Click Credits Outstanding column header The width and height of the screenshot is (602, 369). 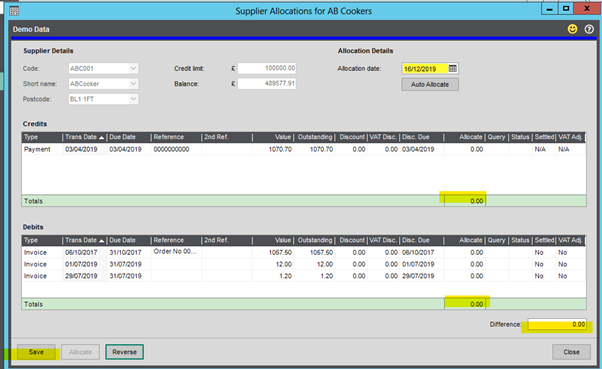pyautogui.click(x=314, y=137)
